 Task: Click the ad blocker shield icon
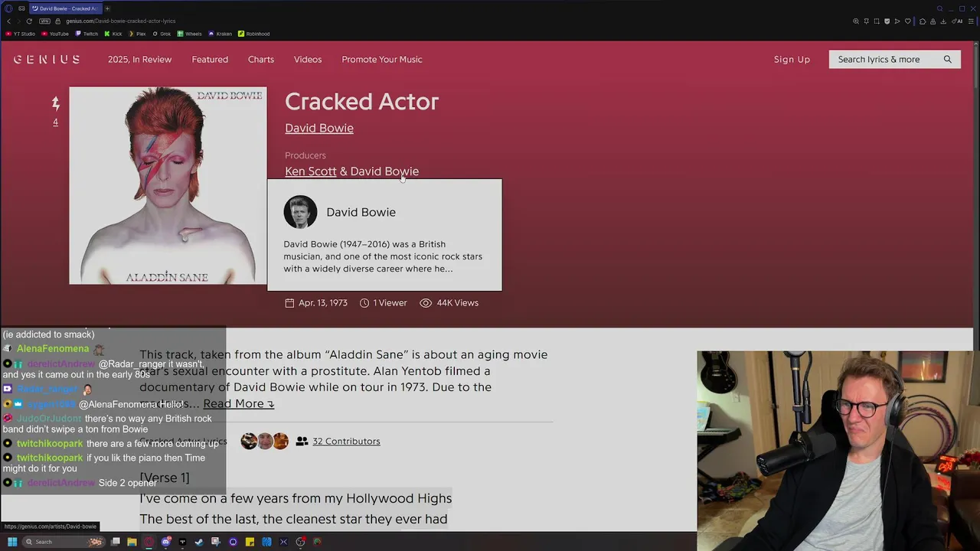(887, 21)
